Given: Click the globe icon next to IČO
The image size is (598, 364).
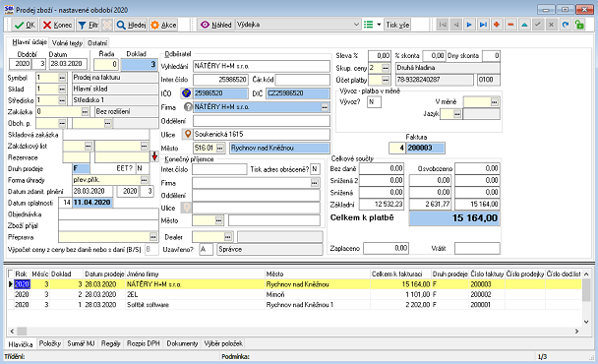Looking at the screenshot, I should pyautogui.click(x=186, y=93).
